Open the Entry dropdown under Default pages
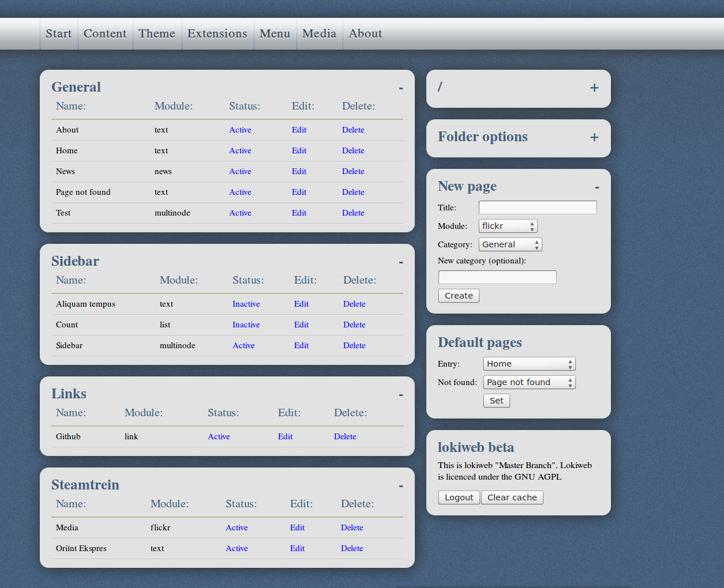Screen dimensions: 724x588 pos(529,364)
